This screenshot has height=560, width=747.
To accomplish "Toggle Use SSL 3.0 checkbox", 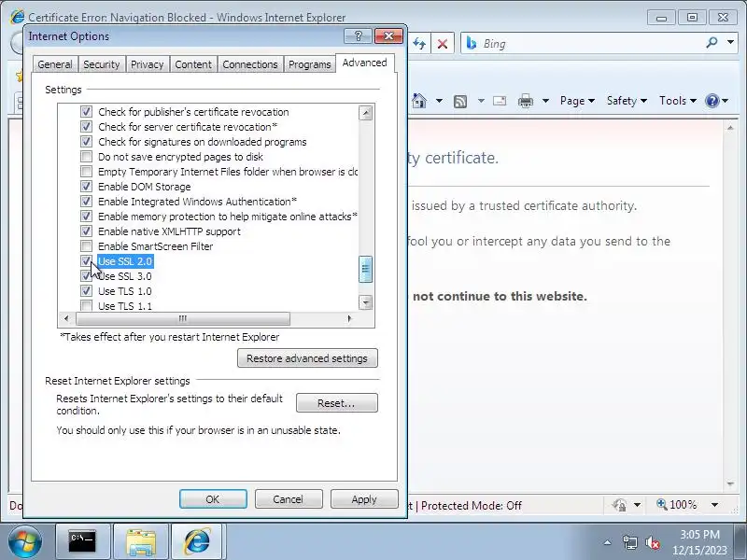I will coord(86,275).
